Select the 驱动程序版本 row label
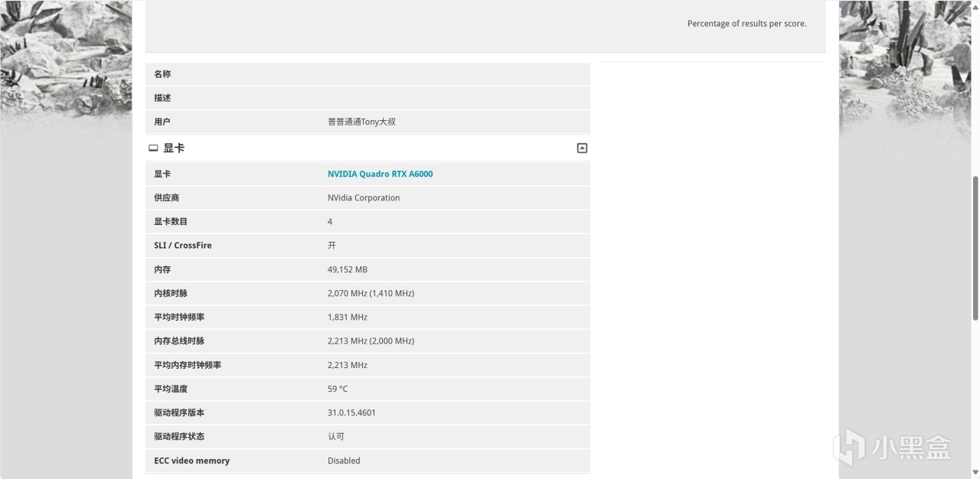 [179, 412]
